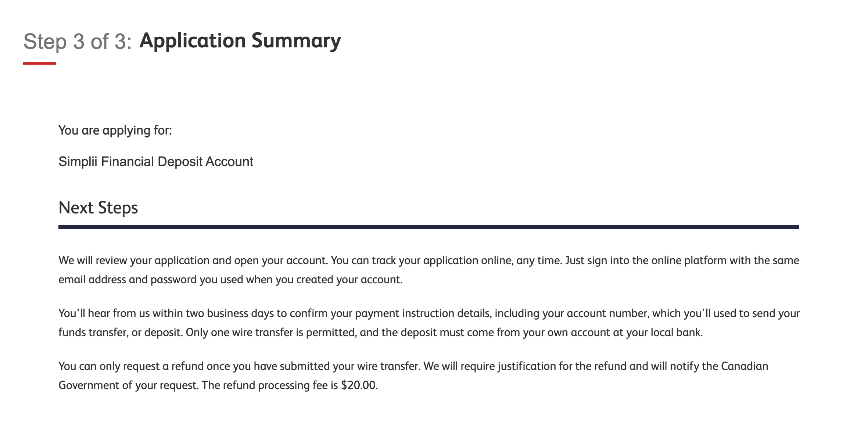The width and height of the screenshot is (868, 421).
Task: Click the "Step 3 of 3:" label
Action: 77,41
